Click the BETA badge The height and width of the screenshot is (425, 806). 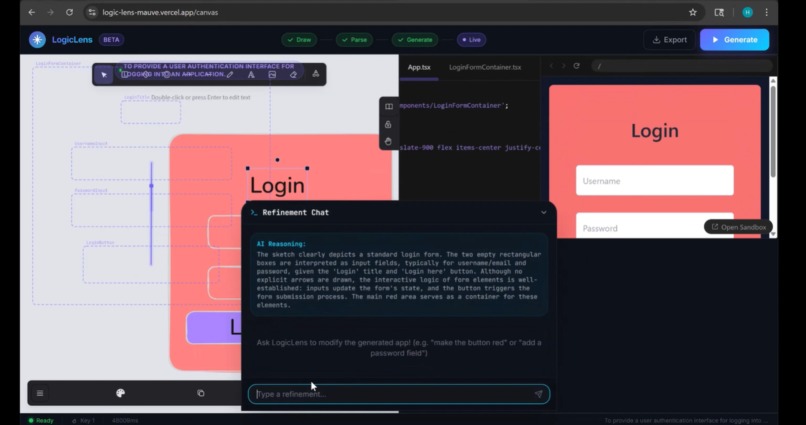[x=111, y=40]
